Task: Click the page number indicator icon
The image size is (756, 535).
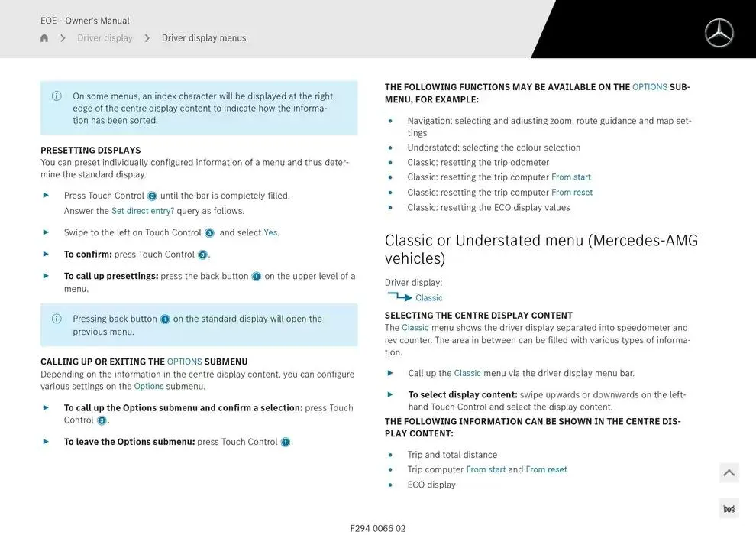Action: point(729,509)
